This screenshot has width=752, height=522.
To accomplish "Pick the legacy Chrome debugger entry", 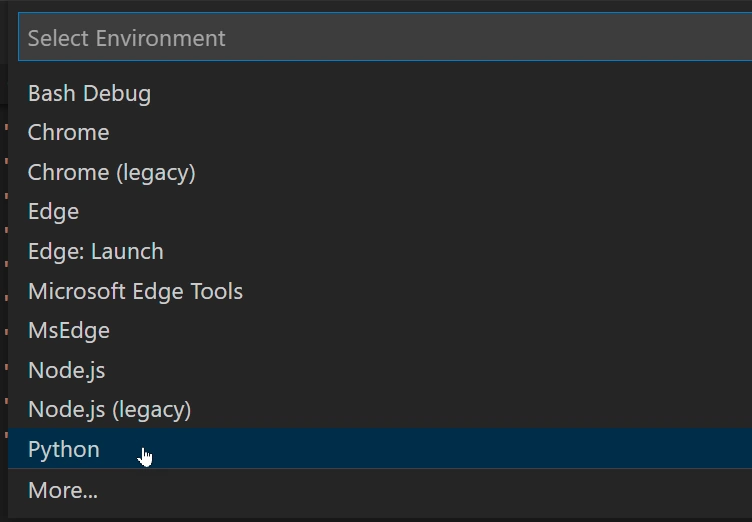I will (112, 172).
